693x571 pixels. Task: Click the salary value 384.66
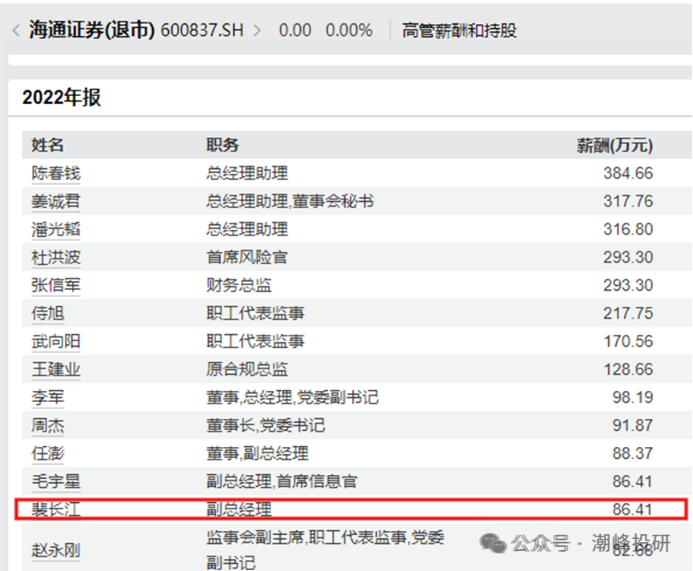[628, 173]
